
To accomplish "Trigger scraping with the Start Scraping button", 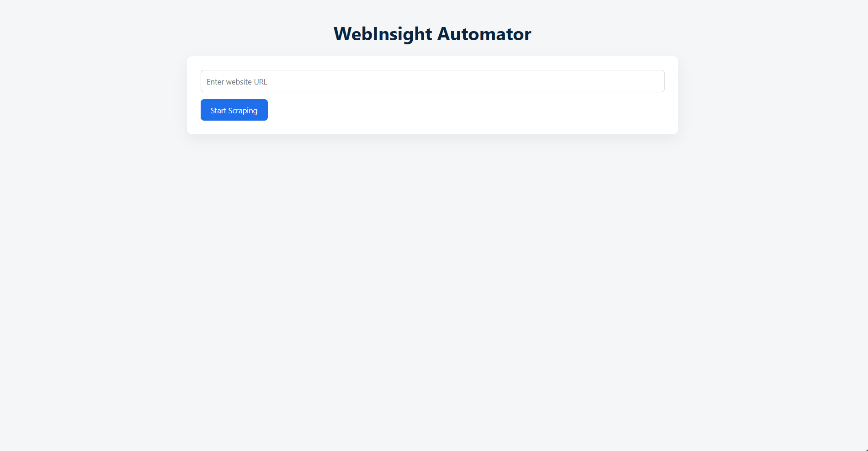I will 234,110.
